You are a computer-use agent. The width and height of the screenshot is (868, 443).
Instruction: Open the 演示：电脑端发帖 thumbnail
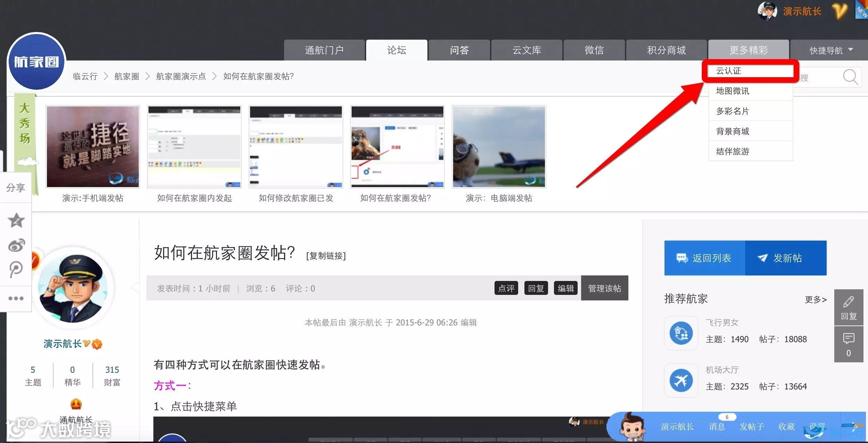point(499,147)
